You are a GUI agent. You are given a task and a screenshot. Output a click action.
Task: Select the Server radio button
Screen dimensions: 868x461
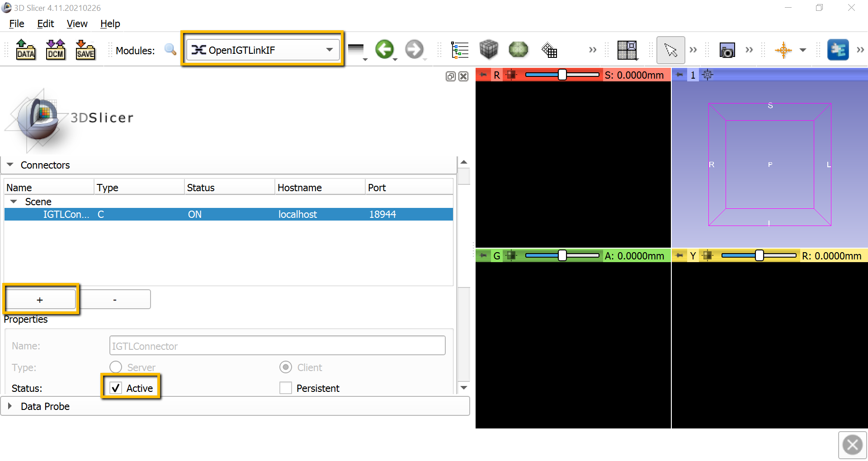pos(116,367)
